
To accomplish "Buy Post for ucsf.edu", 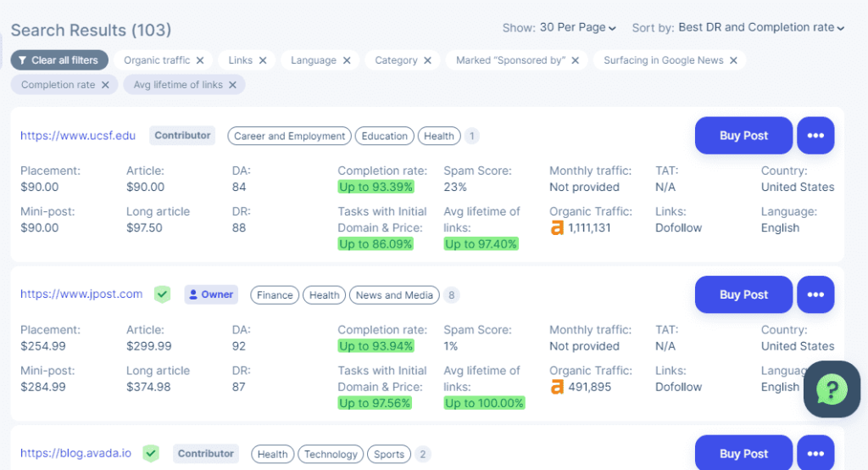I will [743, 135].
